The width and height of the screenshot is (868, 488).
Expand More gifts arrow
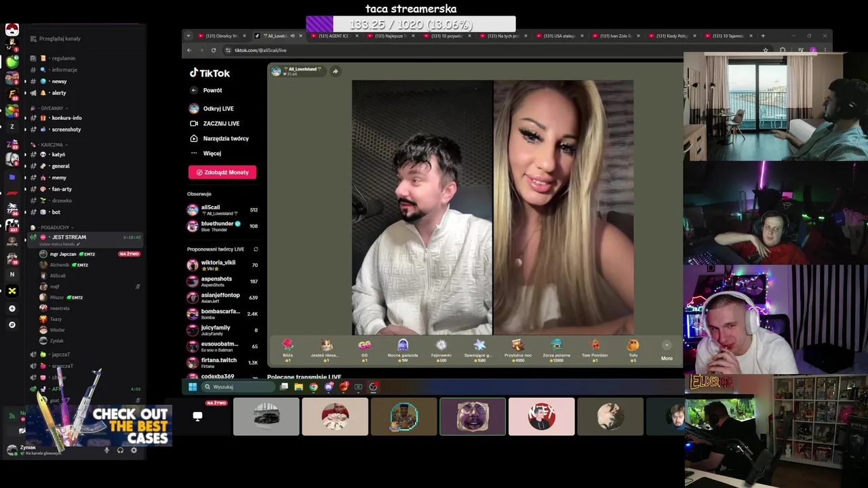[667, 345]
